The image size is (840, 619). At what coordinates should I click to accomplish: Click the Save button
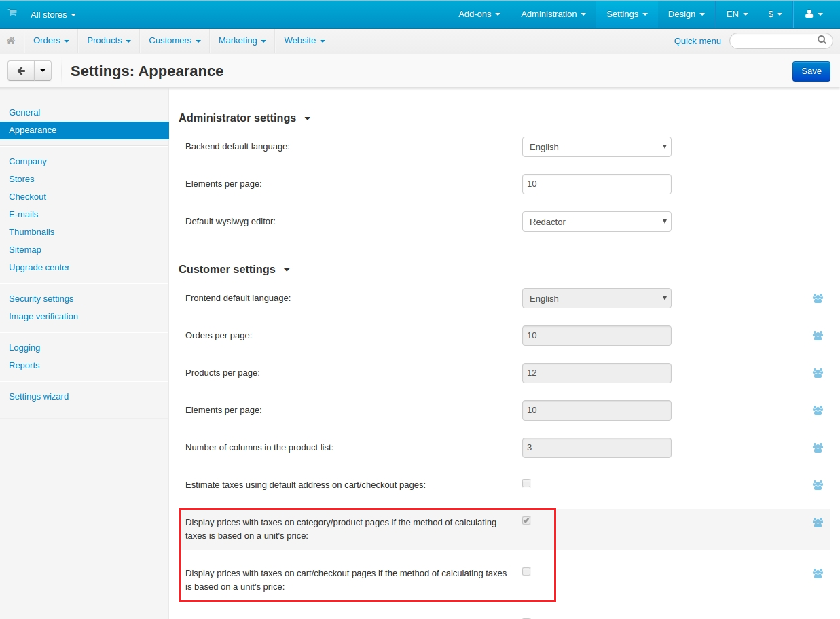[x=811, y=71]
